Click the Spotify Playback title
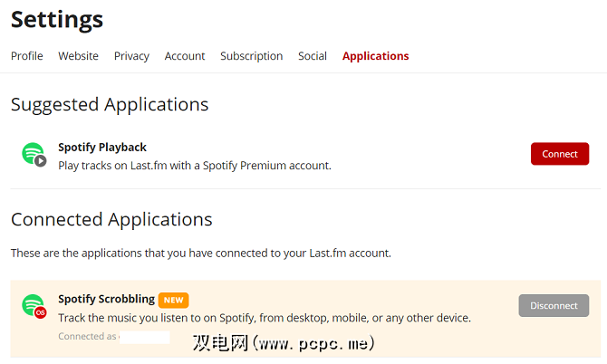 point(102,147)
